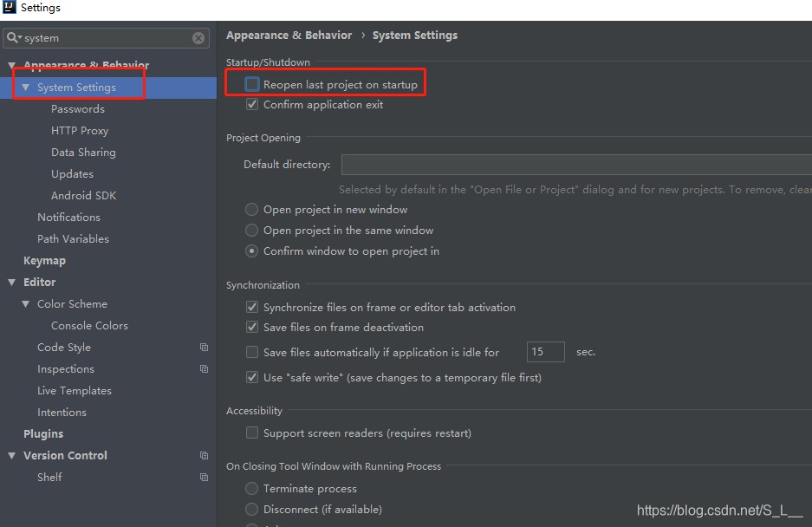Open the Inspections settings
812x527 pixels.
coord(66,369)
